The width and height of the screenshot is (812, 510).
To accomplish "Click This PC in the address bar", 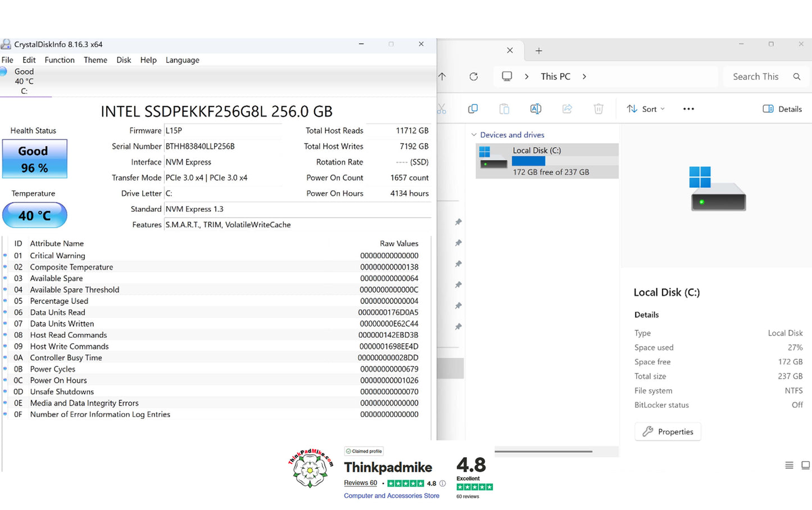I will click(555, 76).
